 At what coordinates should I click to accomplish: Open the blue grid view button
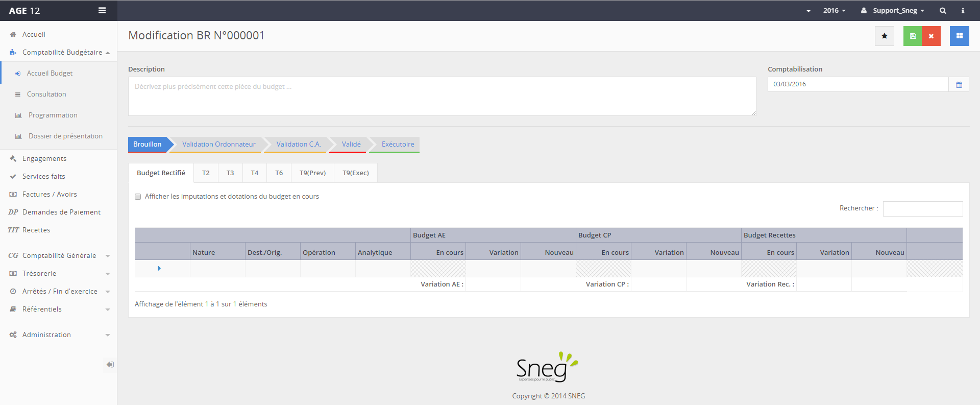[959, 36]
